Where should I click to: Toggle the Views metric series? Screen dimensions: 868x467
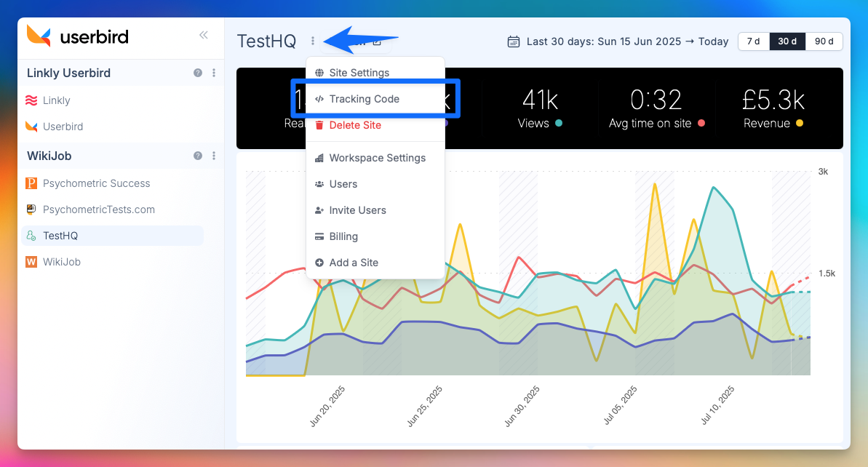541,108
